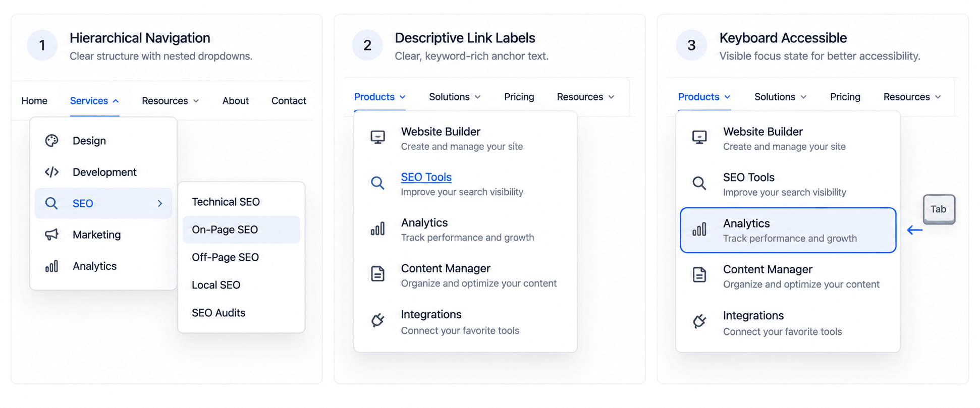The height and width of the screenshot is (408, 980).
Task: Click SEO Tools magnifier icon in Keyboard Accessible panel
Action: (x=699, y=183)
